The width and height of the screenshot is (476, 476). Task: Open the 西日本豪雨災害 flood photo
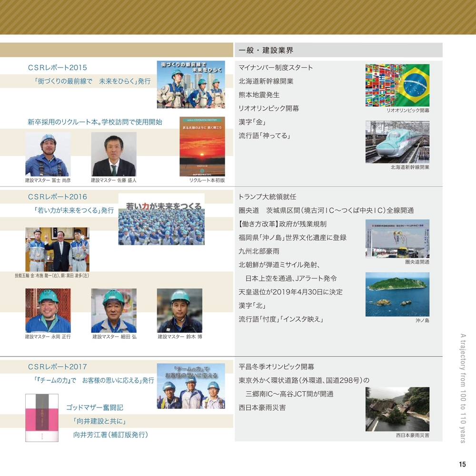(x=397, y=409)
